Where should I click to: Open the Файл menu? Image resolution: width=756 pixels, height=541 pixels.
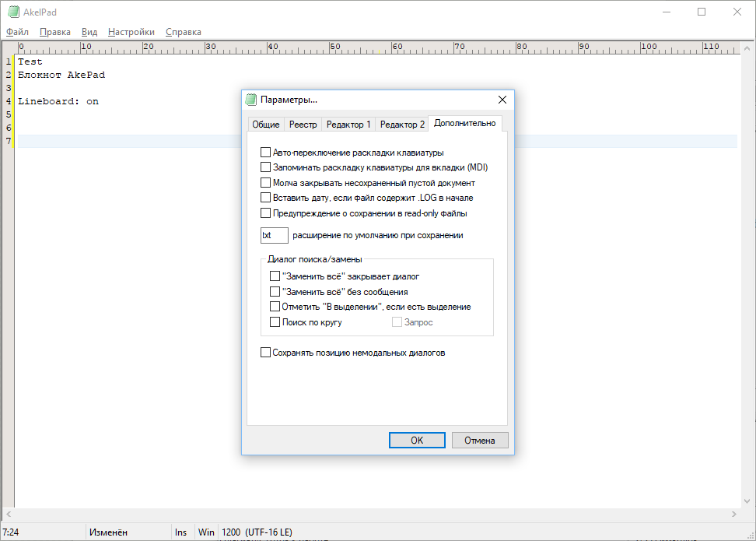tap(17, 32)
